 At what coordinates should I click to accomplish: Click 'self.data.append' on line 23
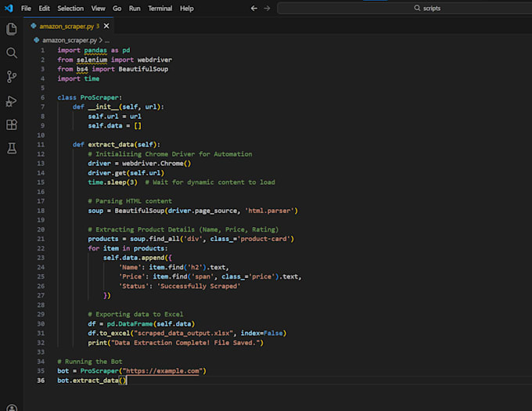[134, 258]
